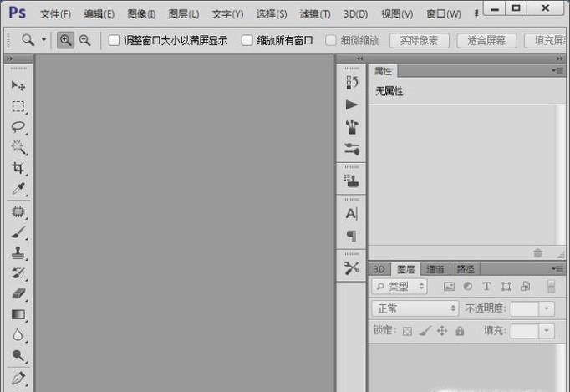Expand the 不透明度 opacity dropdown arrow
This screenshot has height=392, width=570.
(547, 308)
